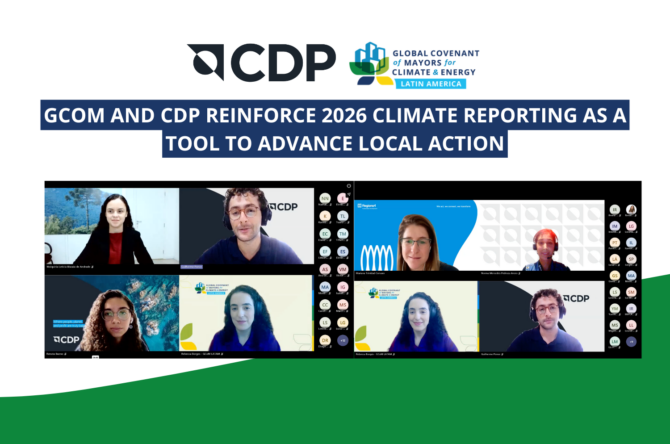Select the video tile of the presenter wearing a red headset

[541, 235]
